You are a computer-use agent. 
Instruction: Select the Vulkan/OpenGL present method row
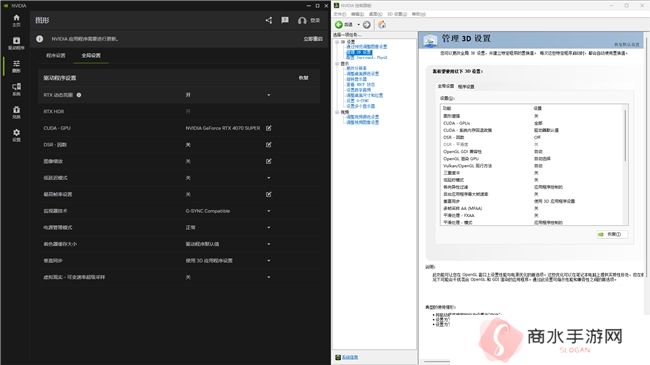(533, 165)
